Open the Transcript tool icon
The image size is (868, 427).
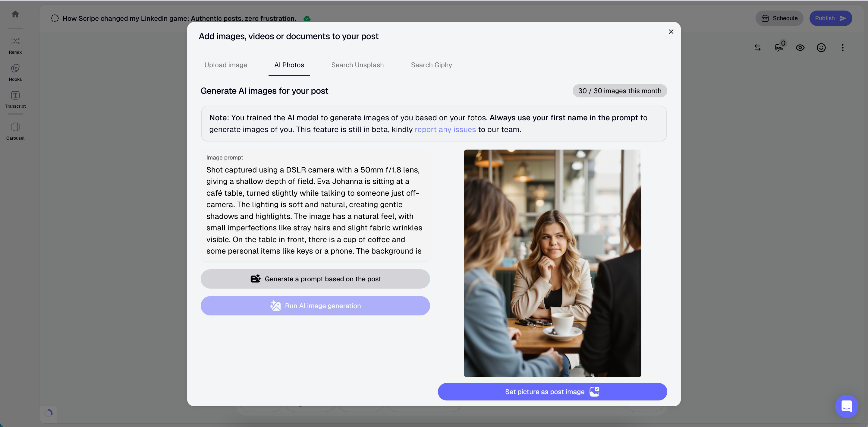(x=15, y=100)
